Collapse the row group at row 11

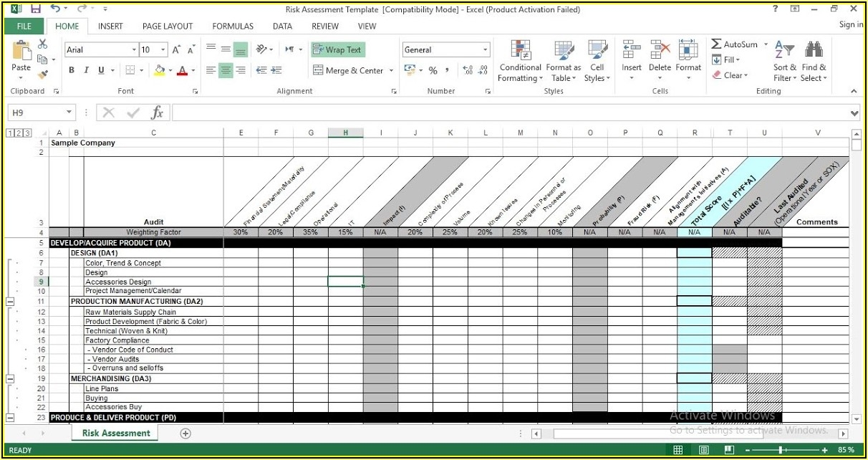point(9,301)
